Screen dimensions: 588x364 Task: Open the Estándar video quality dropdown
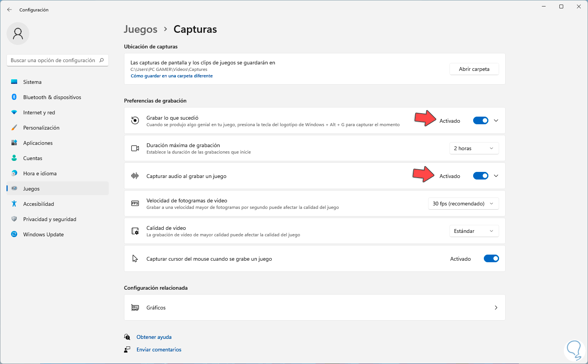point(474,231)
